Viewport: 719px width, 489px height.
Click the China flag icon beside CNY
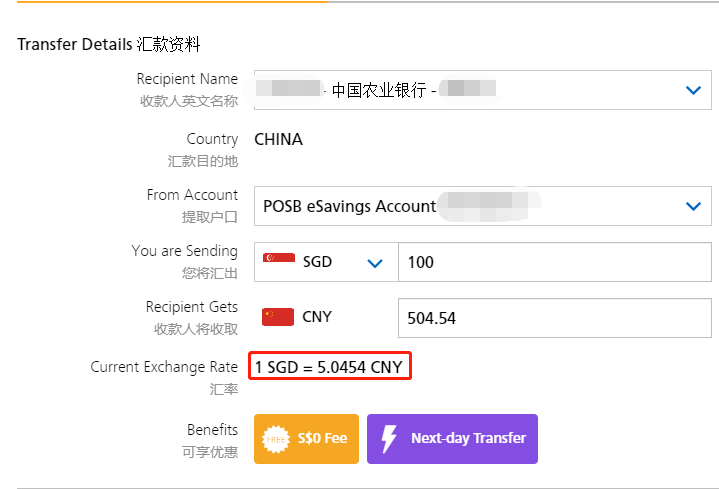click(278, 317)
